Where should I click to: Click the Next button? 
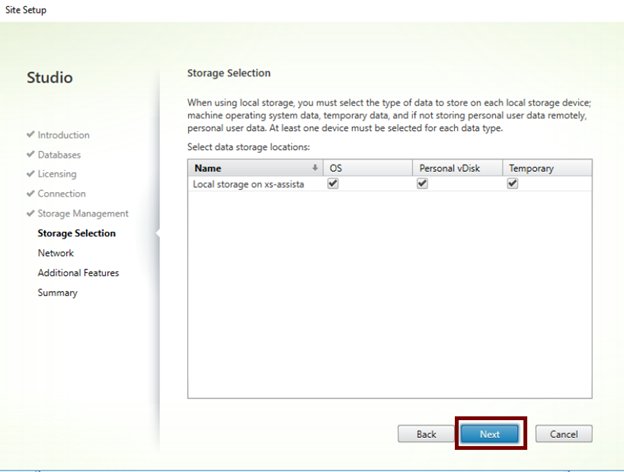pyautogui.click(x=489, y=434)
